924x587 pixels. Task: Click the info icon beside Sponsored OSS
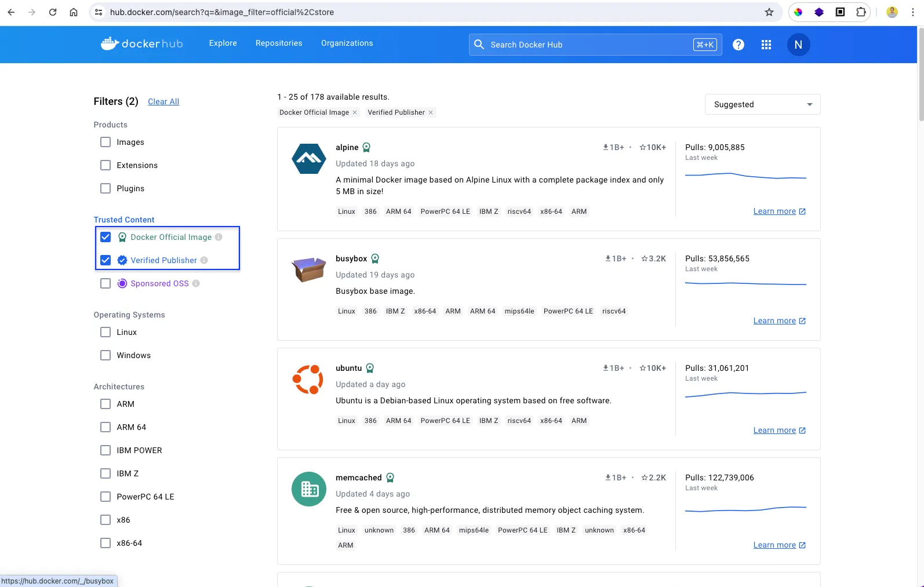(196, 283)
